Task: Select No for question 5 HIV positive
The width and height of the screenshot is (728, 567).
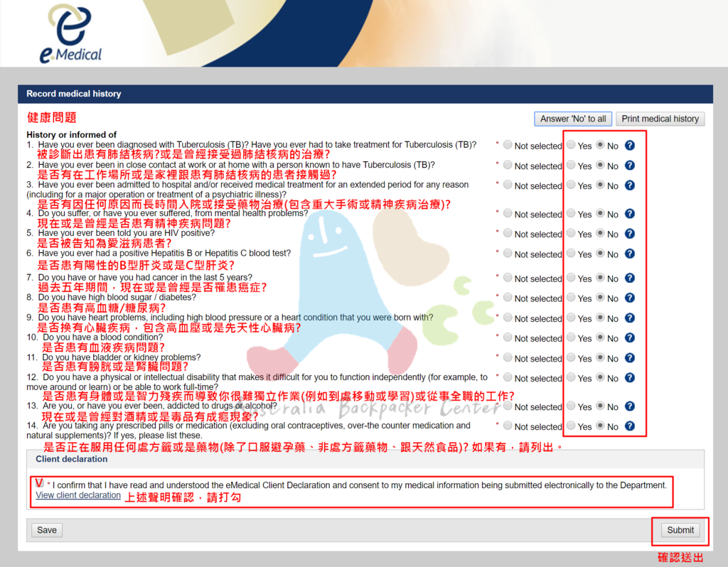Action: (600, 233)
